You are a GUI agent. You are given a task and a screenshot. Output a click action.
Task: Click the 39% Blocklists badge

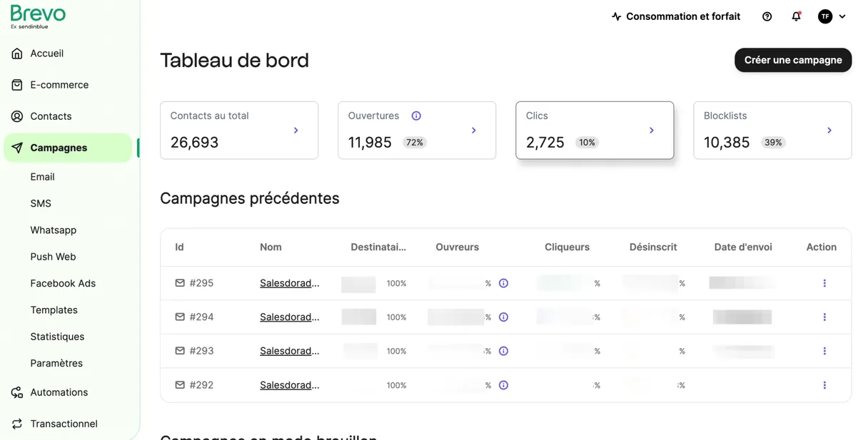click(x=773, y=143)
